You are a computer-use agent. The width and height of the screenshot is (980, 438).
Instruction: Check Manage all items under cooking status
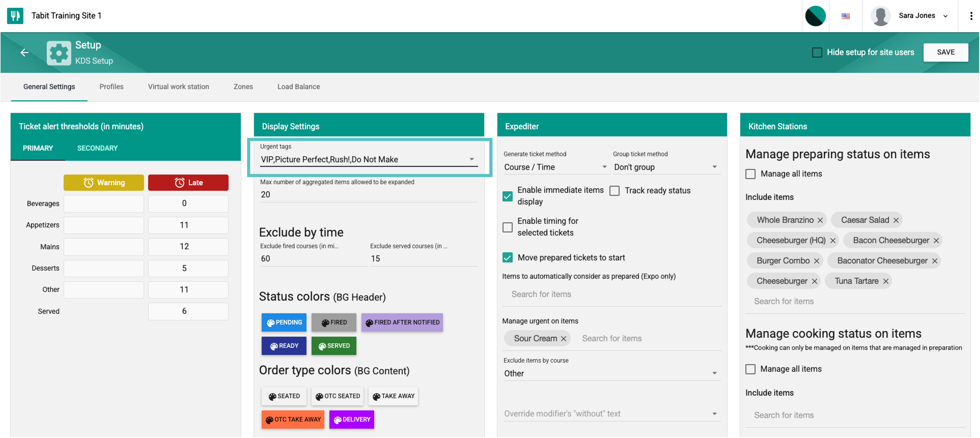(751, 369)
